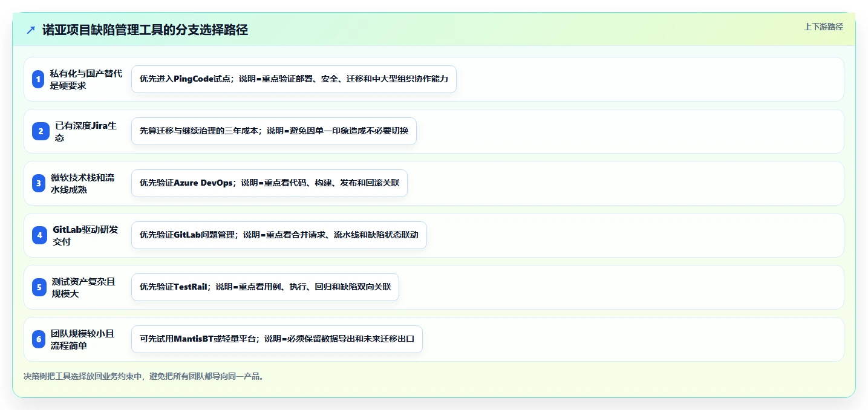Click the 微软技术栈和流水线成熟 condition

click(x=83, y=183)
